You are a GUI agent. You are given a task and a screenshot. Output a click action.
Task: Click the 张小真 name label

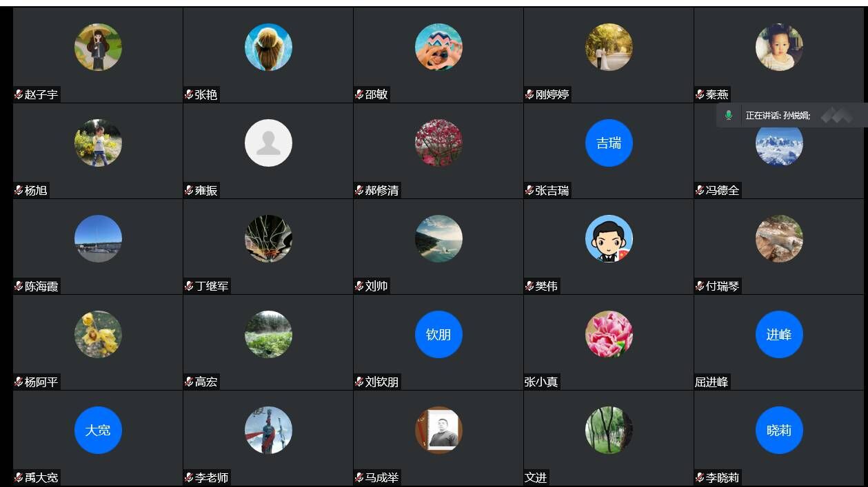click(541, 382)
